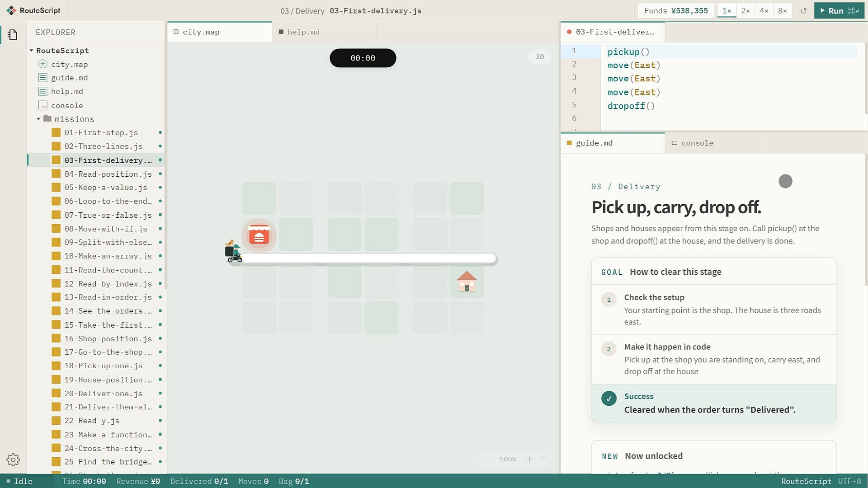This screenshot has height=488, width=868.
Task: Click step number 1 badge in goal
Action: (609, 299)
